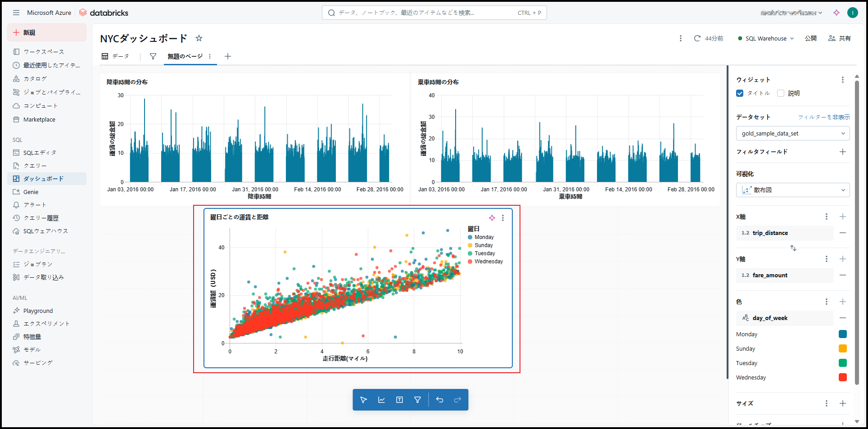Expand the 散布図 visualization type dropdown
This screenshot has width=868, height=429.
pyautogui.click(x=792, y=190)
